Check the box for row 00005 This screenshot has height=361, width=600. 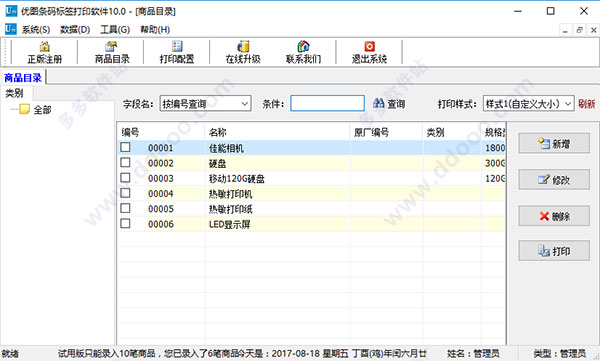tap(125, 209)
